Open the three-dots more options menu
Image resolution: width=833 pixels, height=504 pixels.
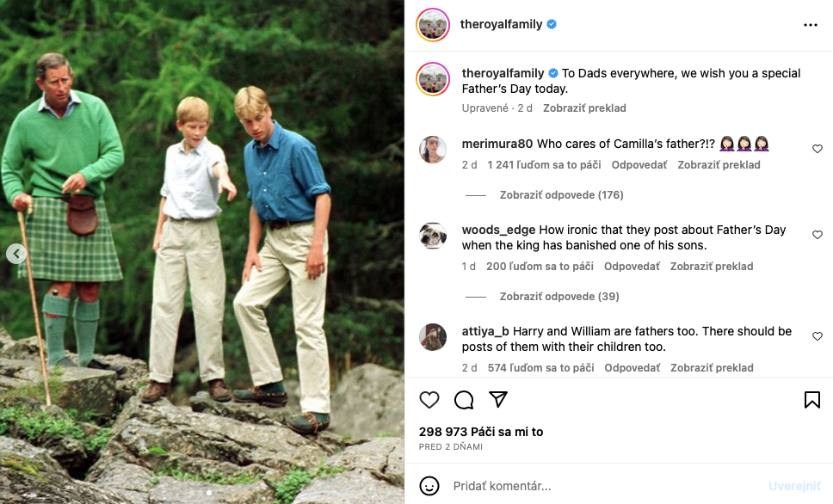(811, 25)
